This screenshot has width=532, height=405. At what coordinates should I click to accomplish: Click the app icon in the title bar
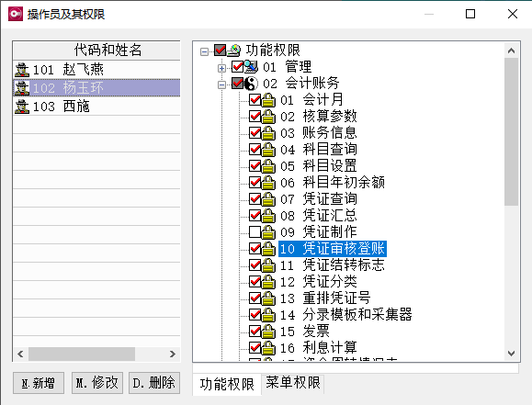coord(16,14)
